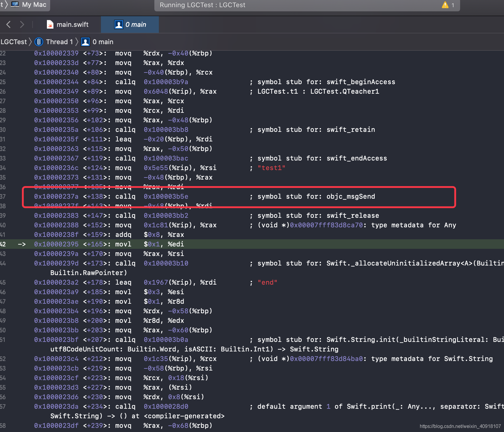Open 0 main breadcrumb segment
Viewport: 504px width, 432px height.
pos(97,42)
